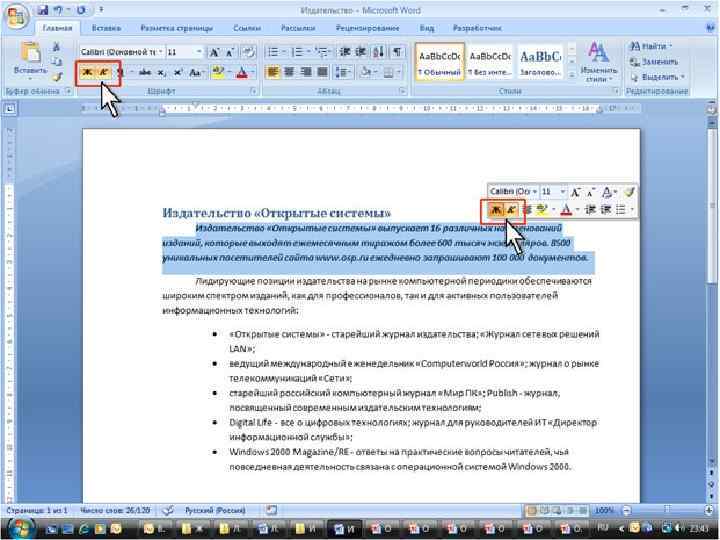Click Decrease Indent on the mini toolbar
Image resolution: width=720 pixels, height=540 pixels.
tap(591, 210)
